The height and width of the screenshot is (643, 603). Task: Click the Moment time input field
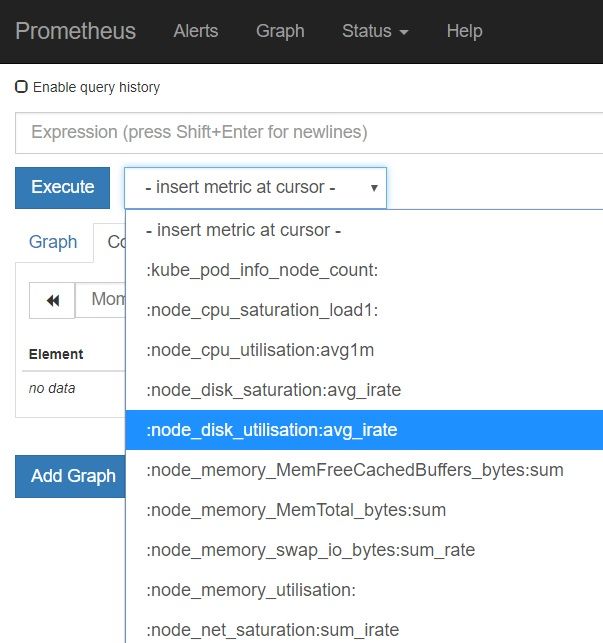click(x=100, y=300)
